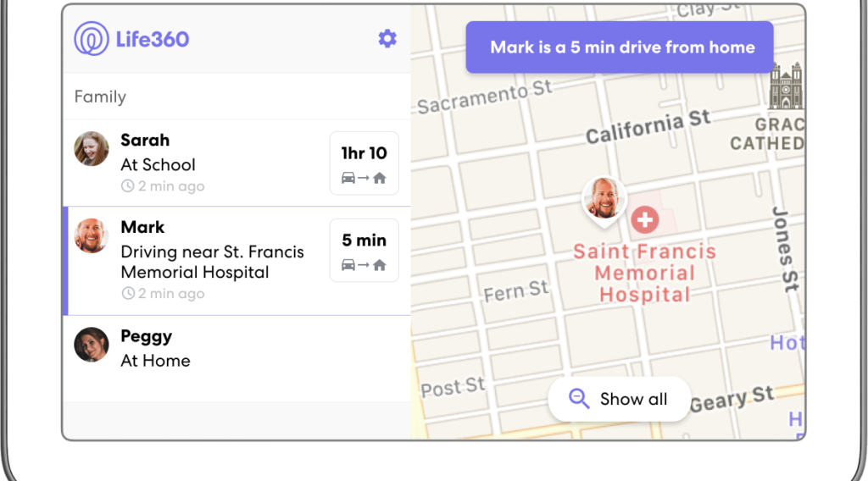This screenshot has width=868, height=481.
Task: Click the red hospital cross map marker
Action: pyautogui.click(x=645, y=220)
